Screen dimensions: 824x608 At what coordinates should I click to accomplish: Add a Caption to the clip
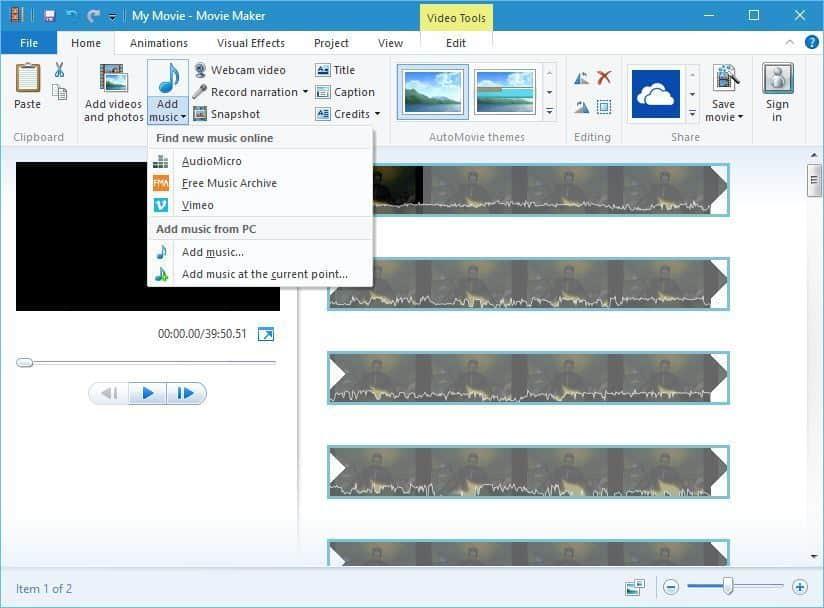(x=345, y=92)
